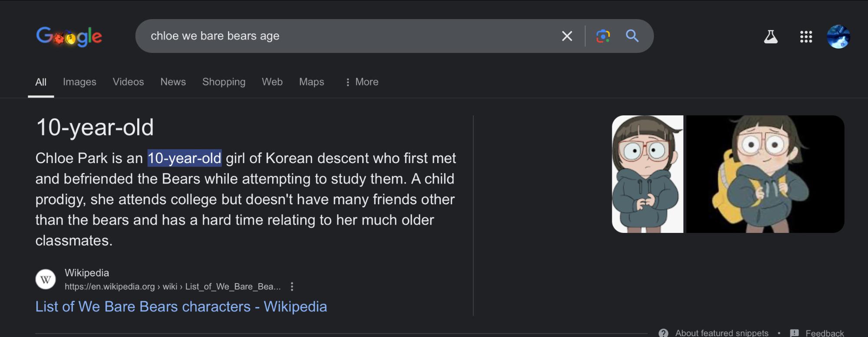Image resolution: width=868 pixels, height=337 pixels.
Task: Open the Google account profile avatar
Action: pos(838,36)
